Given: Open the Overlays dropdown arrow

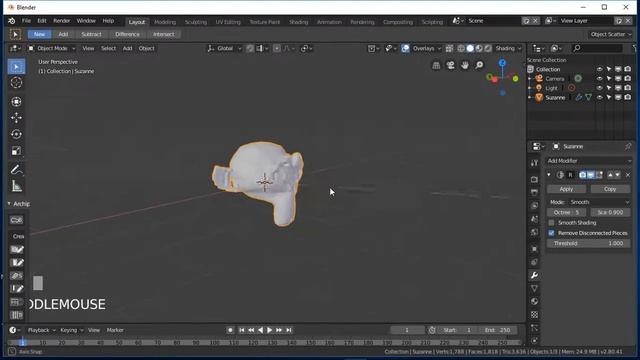Looking at the screenshot, I should pos(440,49).
